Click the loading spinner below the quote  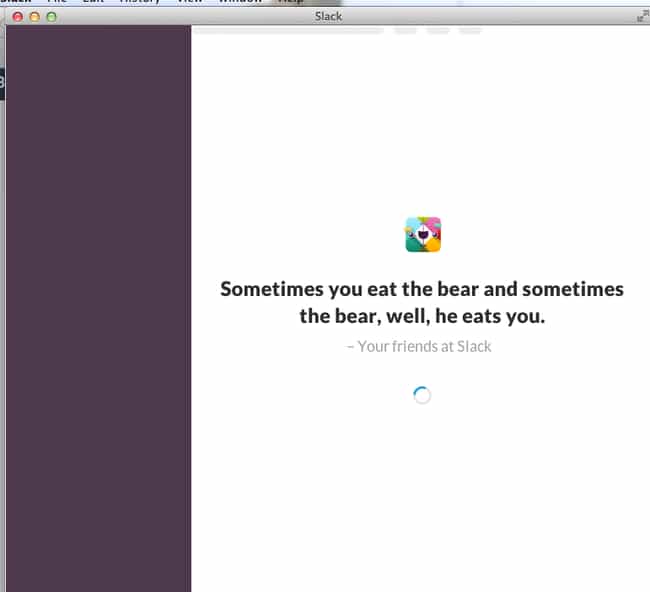coord(422,395)
